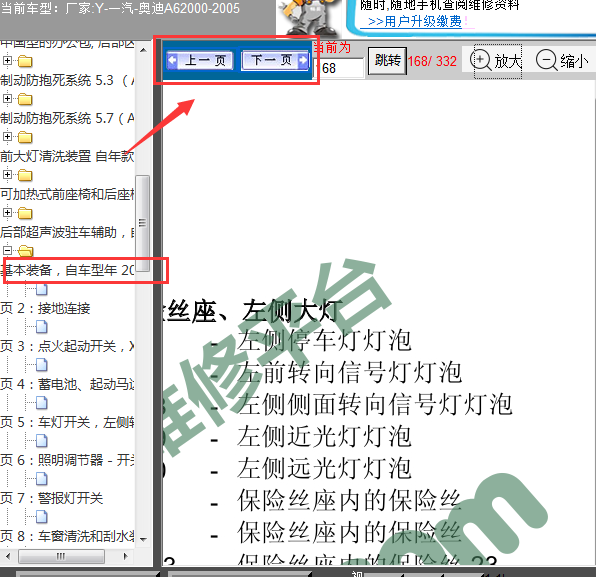Click the page icon above 页 2：接地连接
This screenshot has width=596, height=577.
point(41,289)
